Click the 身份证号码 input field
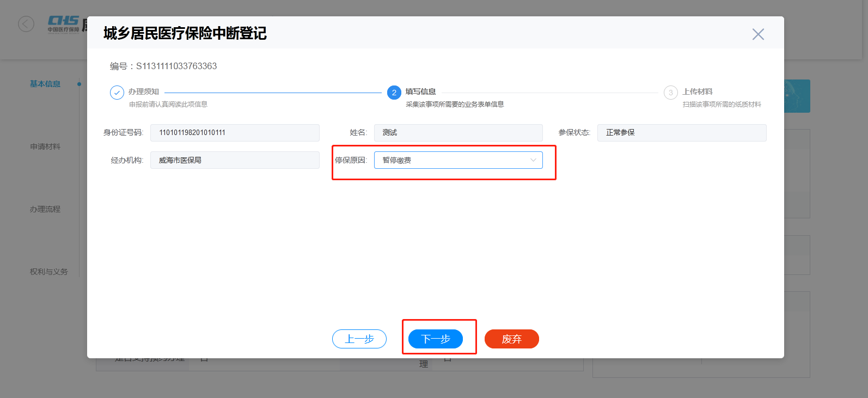This screenshot has width=868, height=398. (x=235, y=133)
